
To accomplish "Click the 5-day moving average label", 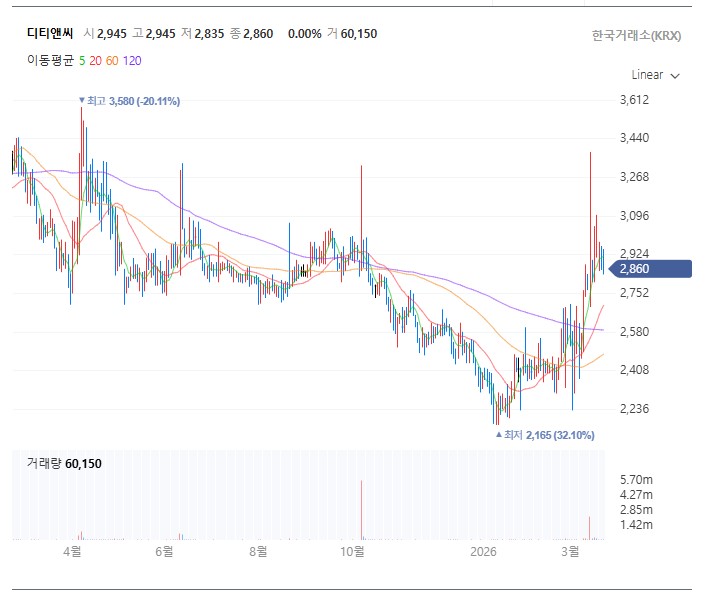I will tap(82, 61).
